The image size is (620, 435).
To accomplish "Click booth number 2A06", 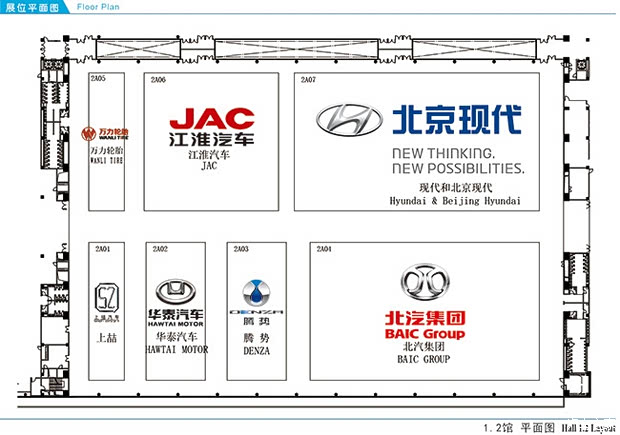I will 158,78.
